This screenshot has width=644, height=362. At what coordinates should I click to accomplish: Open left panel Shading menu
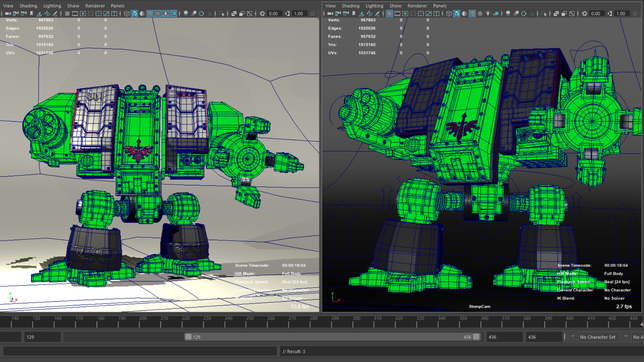28,6
